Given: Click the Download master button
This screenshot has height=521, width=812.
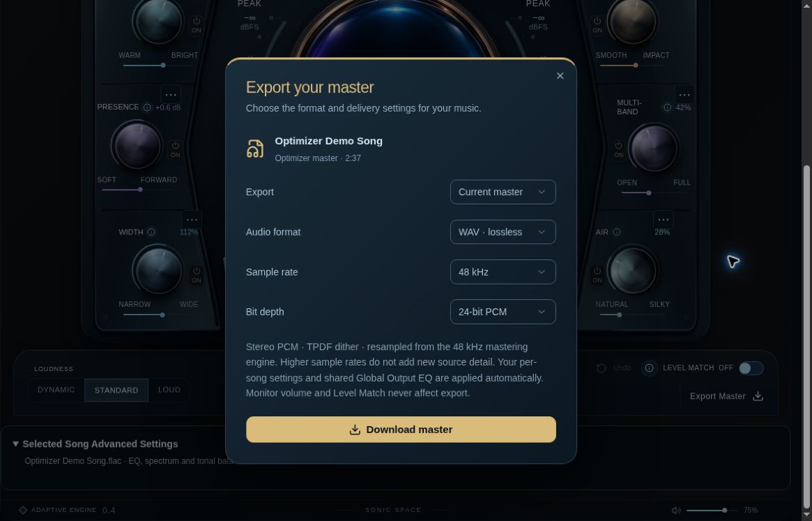Looking at the screenshot, I should [401, 429].
